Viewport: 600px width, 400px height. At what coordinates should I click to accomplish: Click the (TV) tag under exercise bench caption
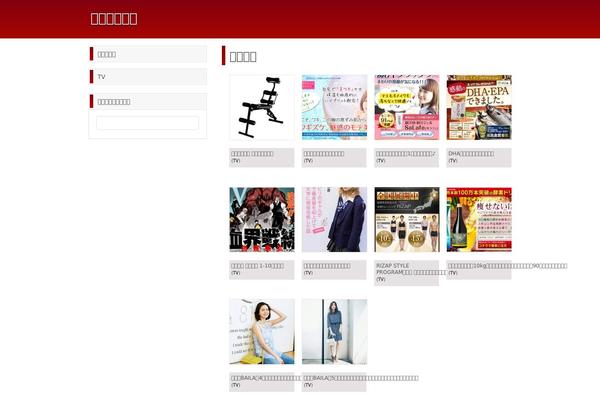pos(235,160)
